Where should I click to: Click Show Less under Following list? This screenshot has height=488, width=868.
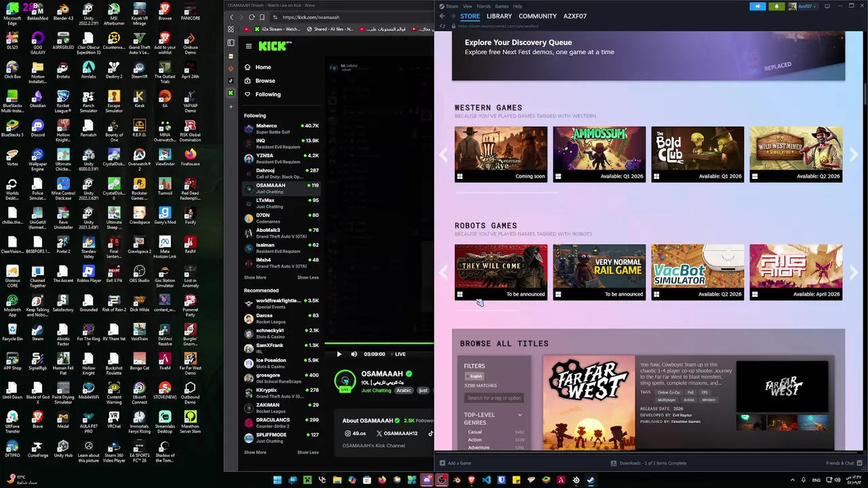coord(308,277)
